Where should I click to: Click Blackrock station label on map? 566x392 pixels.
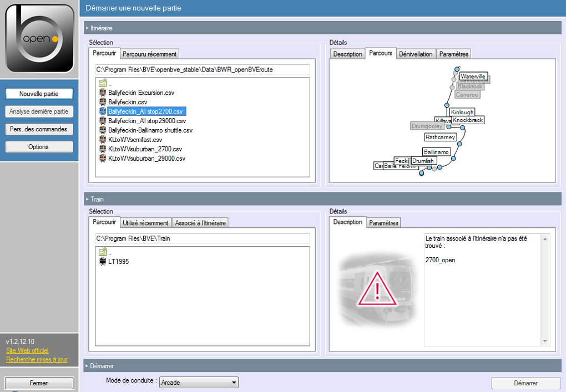click(x=470, y=86)
